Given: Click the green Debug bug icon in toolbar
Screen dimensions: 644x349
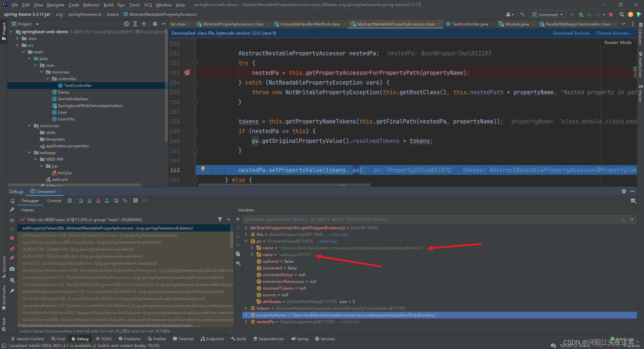Looking at the screenshot, I should click(x=581, y=14).
